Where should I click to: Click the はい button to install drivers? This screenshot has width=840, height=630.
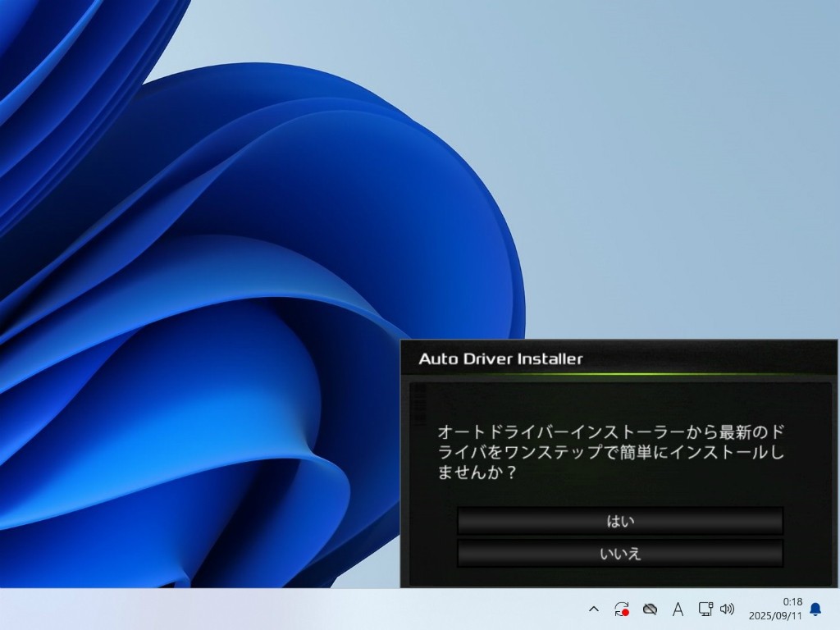click(x=619, y=521)
